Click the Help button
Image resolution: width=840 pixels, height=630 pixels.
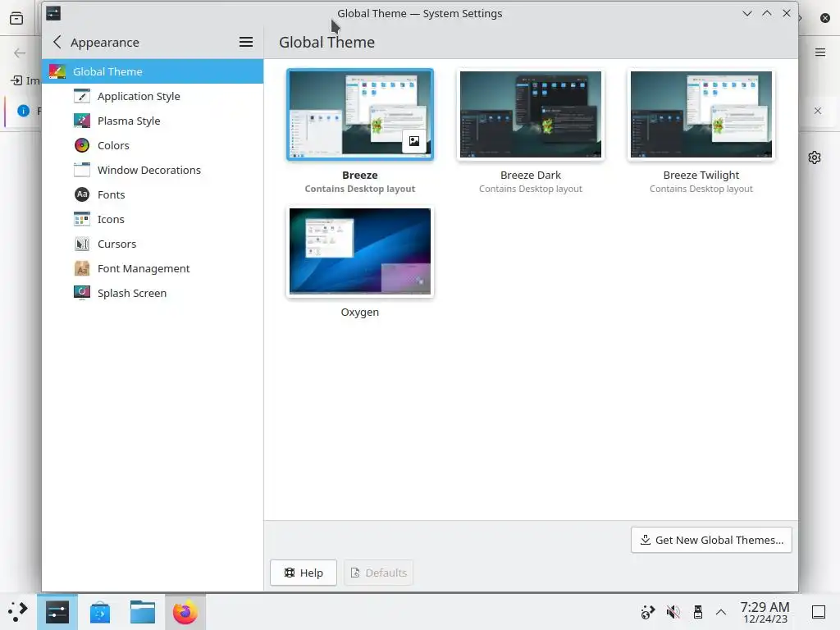click(x=304, y=573)
